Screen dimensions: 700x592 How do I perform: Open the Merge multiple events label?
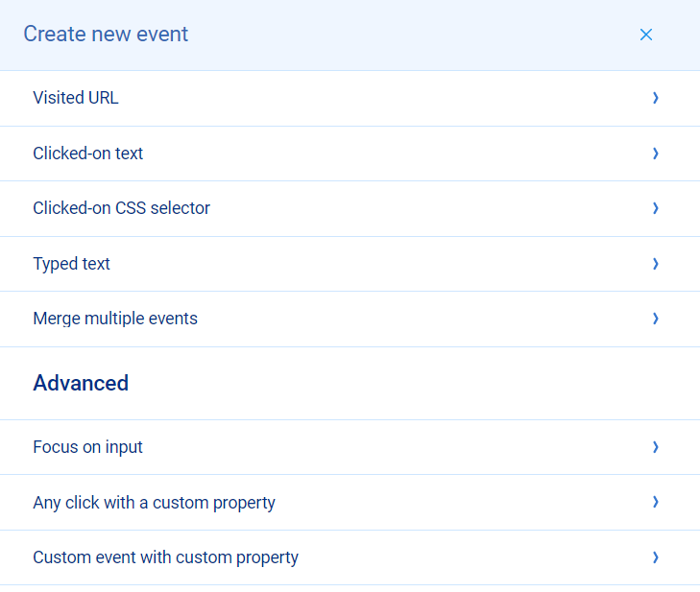[x=115, y=319]
